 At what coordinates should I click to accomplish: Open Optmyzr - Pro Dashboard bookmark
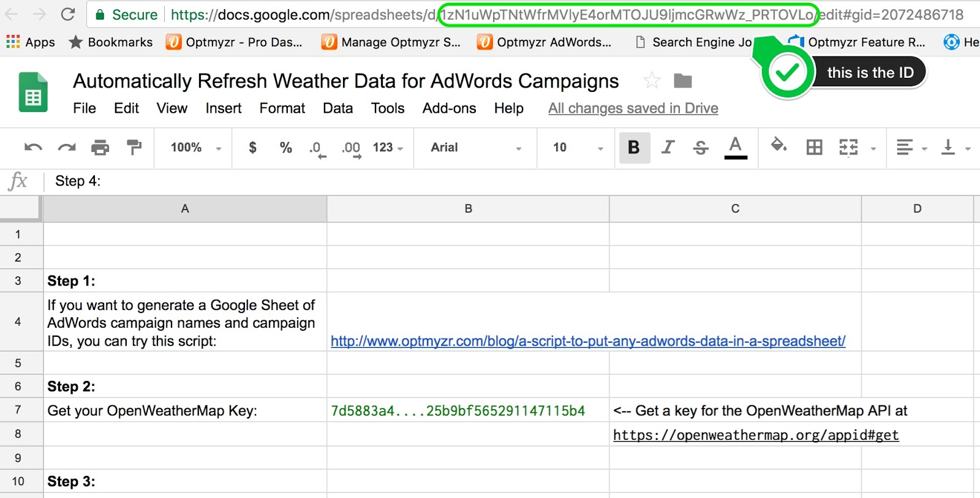235,42
